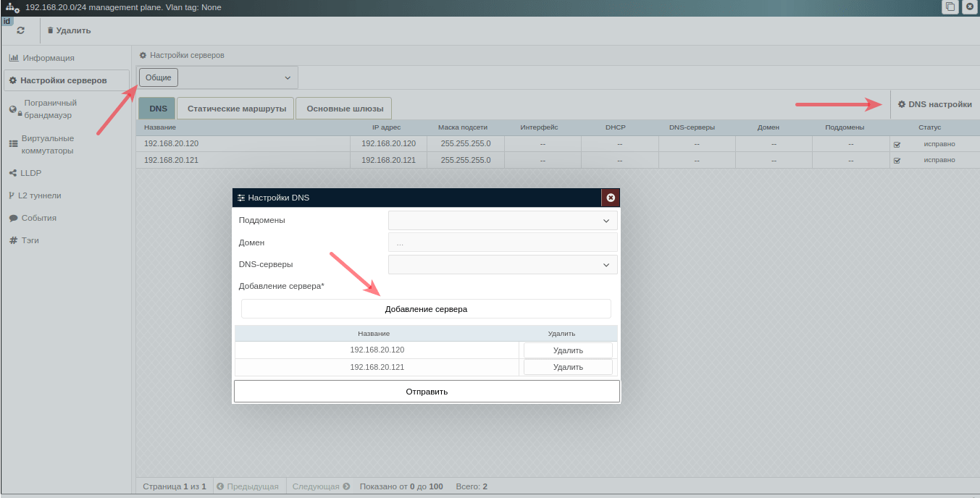The height and width of the screenshot is (498, 980).
Task: Open L2 туннели sidebar item
Action: 35,195
